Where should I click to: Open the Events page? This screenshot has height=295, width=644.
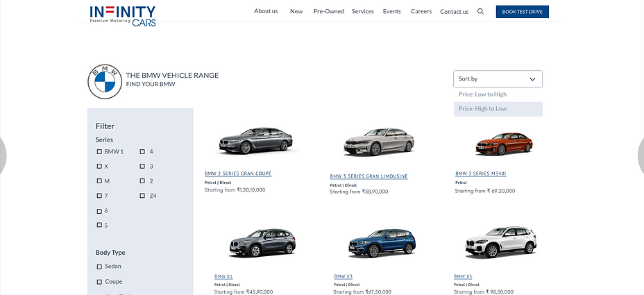point(392,12)
